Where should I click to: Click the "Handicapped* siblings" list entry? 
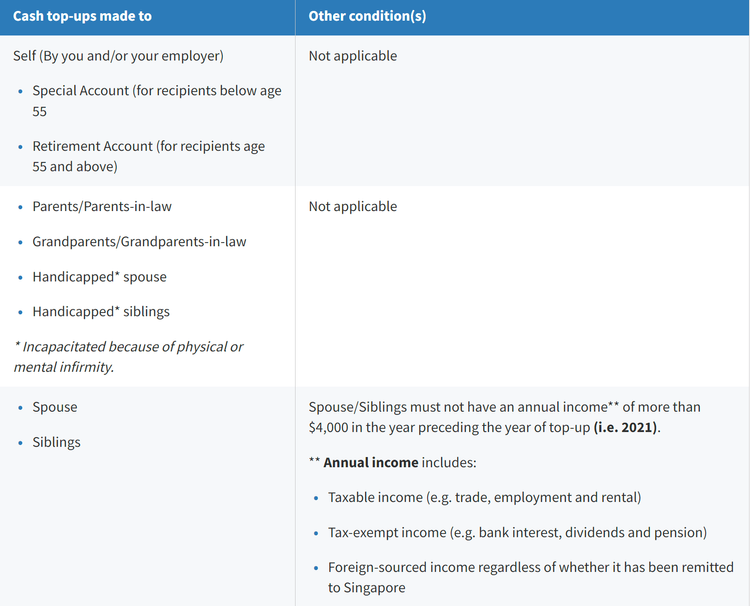point(101,311)
